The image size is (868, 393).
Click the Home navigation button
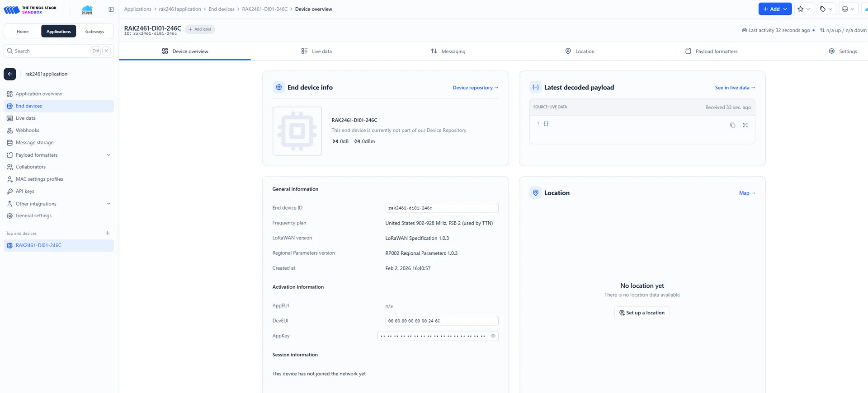[23, 32]
